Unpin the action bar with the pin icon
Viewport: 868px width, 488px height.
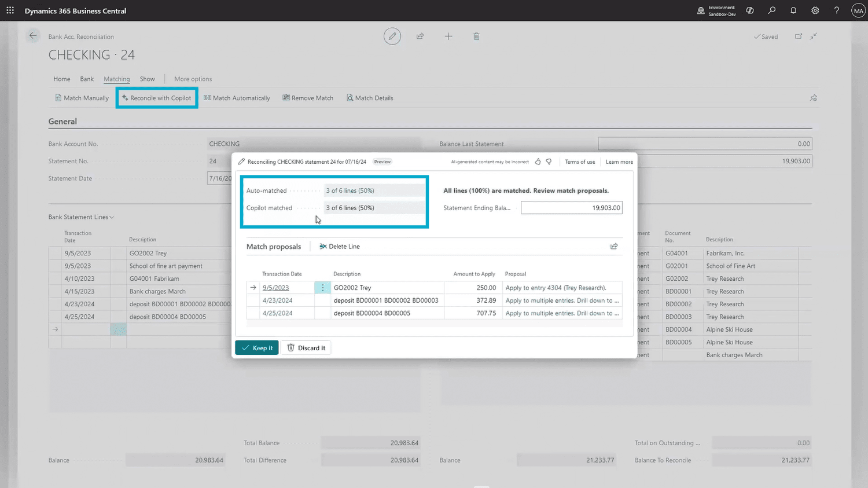(813, 98)
